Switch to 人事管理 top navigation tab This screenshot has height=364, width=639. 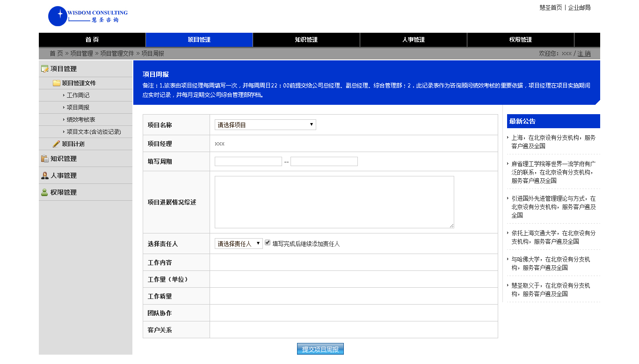click(413, 40)
